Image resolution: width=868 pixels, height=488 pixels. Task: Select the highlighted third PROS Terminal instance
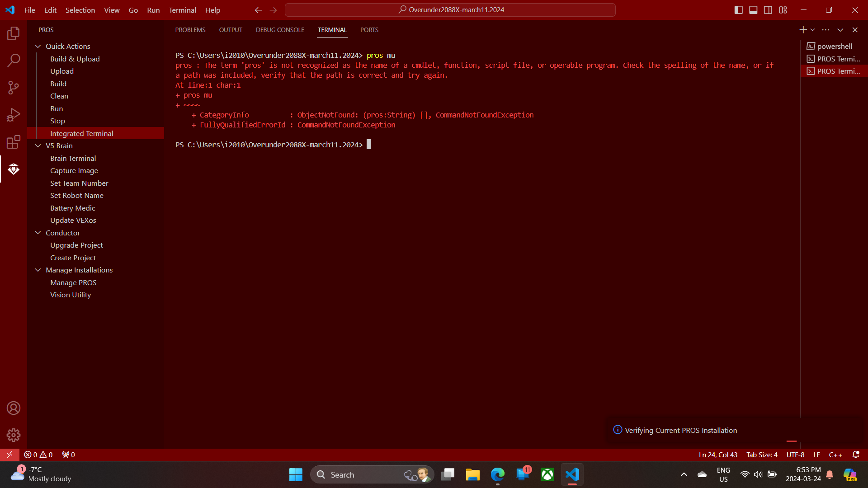(834, 71)
